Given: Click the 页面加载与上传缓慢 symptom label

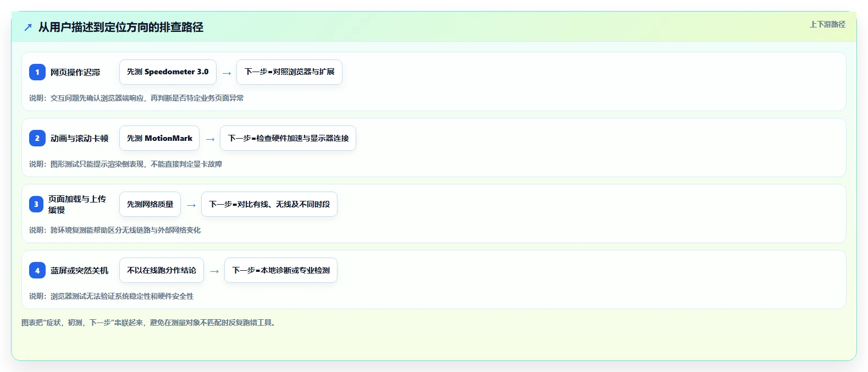Looking at the screenshot, I should (x=78, y=204).
